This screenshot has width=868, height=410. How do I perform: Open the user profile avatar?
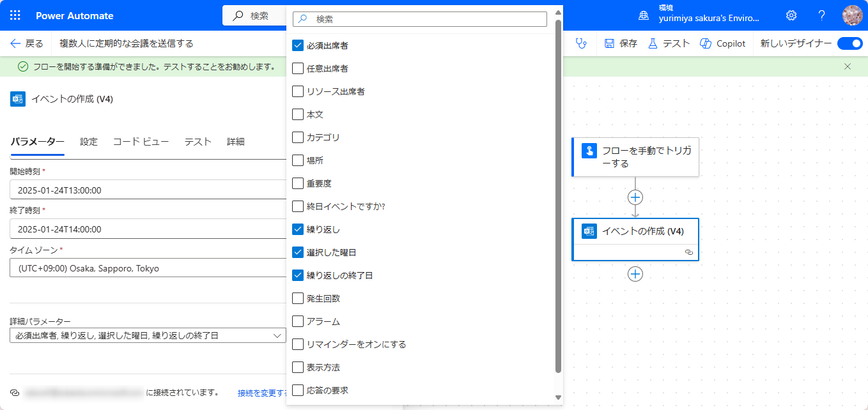853,15
